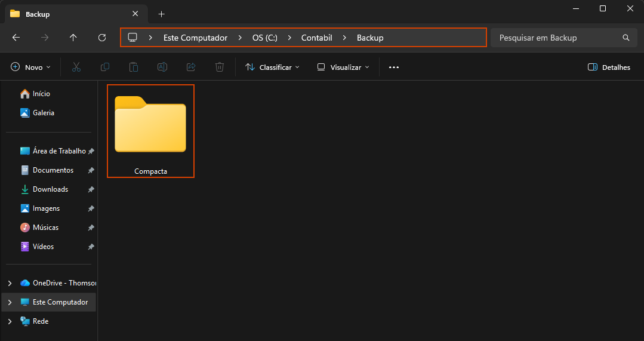The height and width of the screenshot is (341, 644).
Task: Go up one folder level
Action: (x=73, y=38)
